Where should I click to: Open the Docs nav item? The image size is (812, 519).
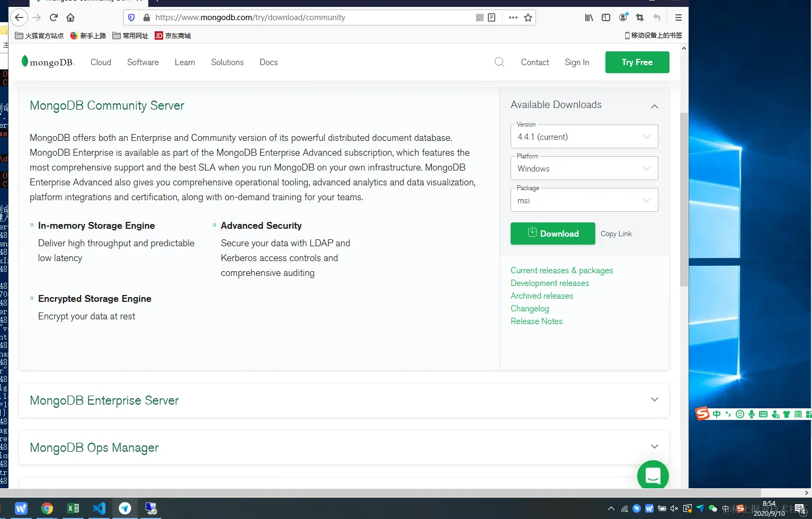coord(269,62)
